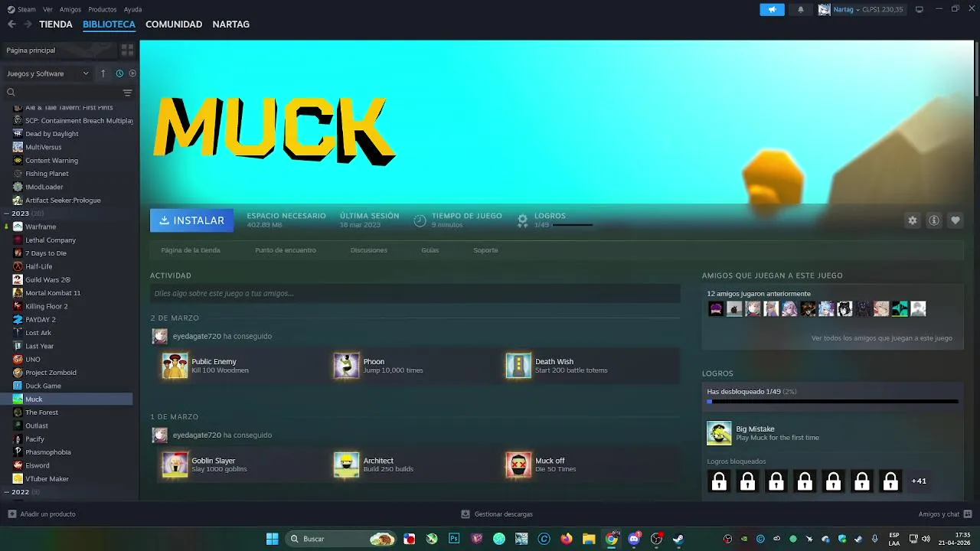
Task: Add Muck to favorites with heart icon
Action: click(x=955, y=220)
